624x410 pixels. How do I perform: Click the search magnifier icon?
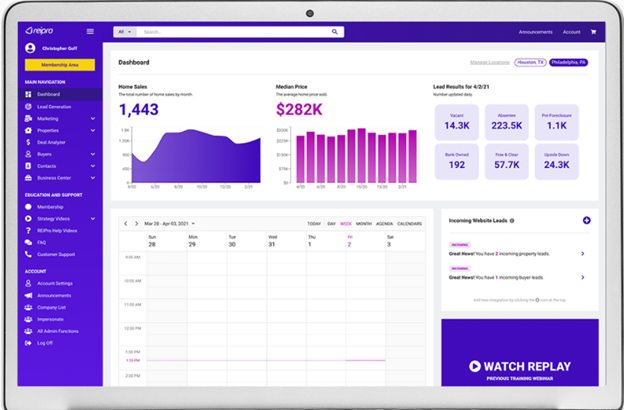coord(334,32)
